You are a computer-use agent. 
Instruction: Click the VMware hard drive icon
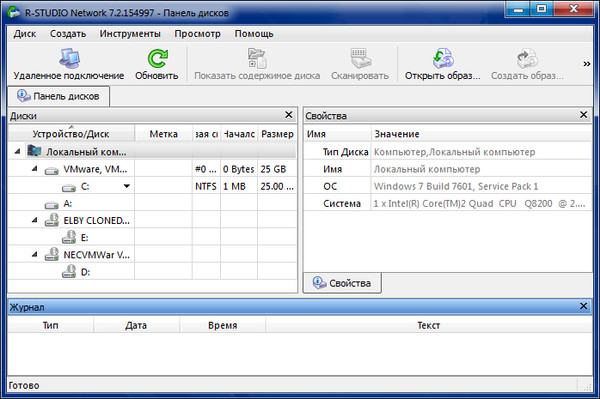[51, 170]
